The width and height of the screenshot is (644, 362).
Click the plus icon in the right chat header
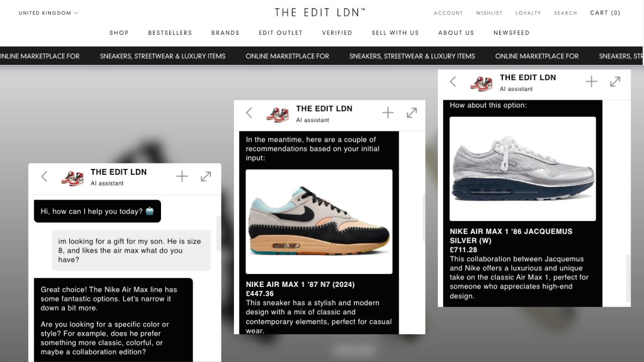click(x=591, y=82)
